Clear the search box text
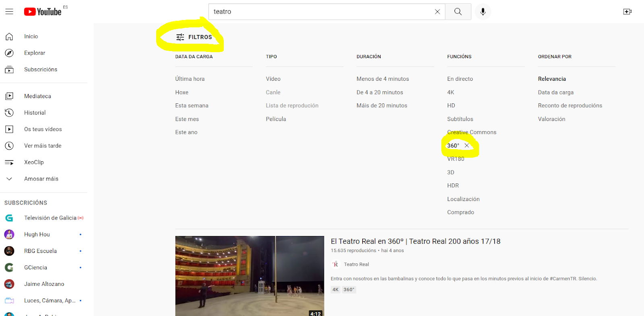Screen dimensions: 644x316 pos(437,12)
